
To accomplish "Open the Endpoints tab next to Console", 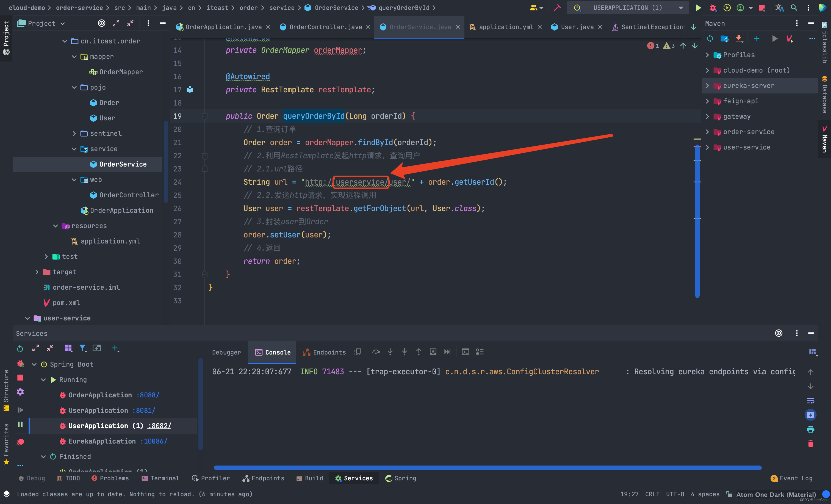I will 324,352.
